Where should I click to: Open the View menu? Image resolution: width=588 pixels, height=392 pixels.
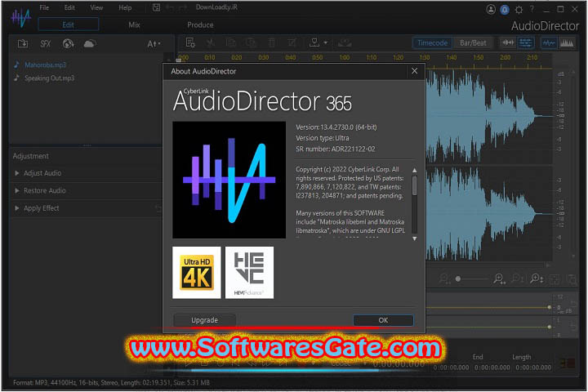pos(96,7)
